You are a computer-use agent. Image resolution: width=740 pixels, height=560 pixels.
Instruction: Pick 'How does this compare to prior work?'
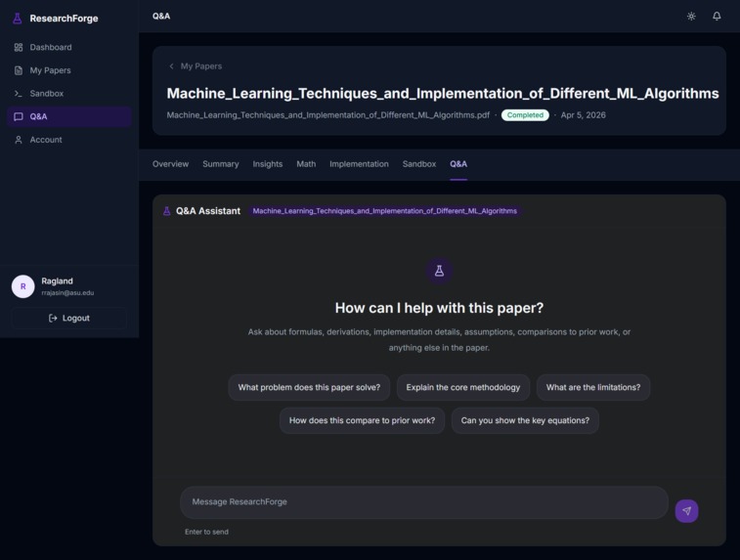click(362, 420)
